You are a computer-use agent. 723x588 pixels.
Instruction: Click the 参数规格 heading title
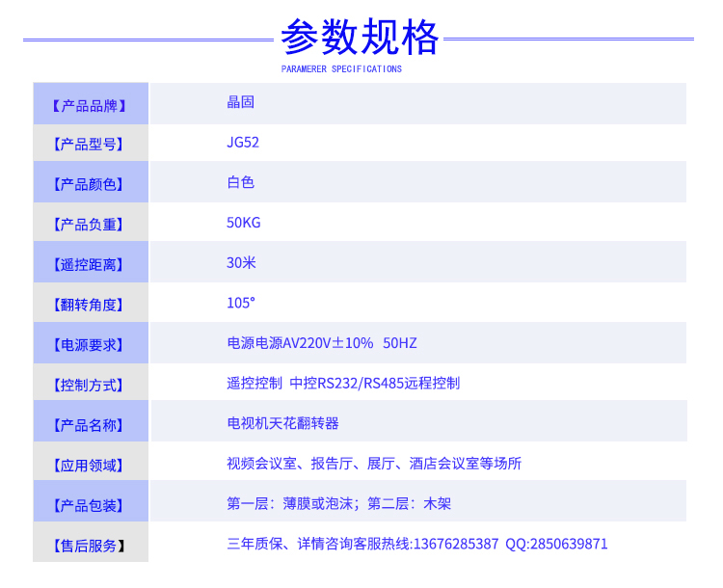(x=359, y=39)
